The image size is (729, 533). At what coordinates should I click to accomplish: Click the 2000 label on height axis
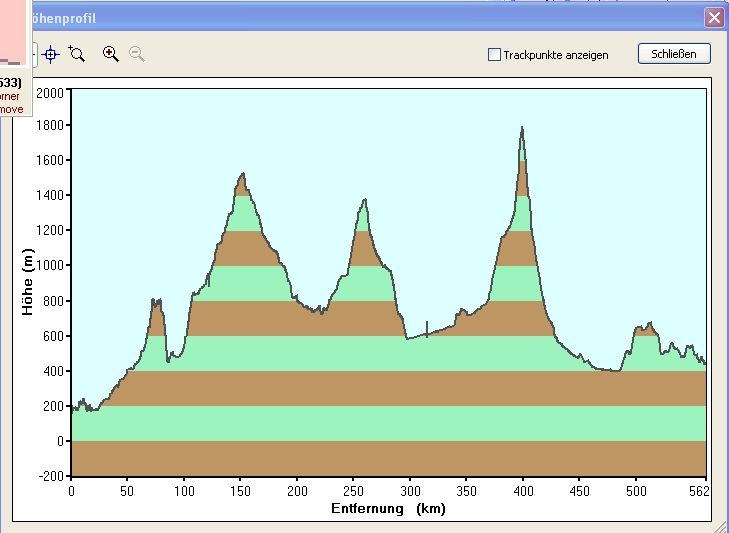point(50,92)
